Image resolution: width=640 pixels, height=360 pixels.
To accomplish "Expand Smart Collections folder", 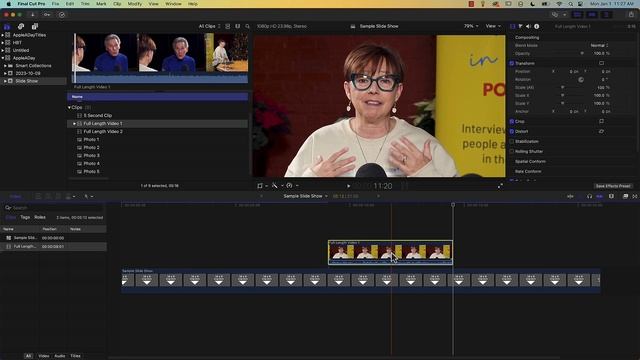I will (x=5, y=66).
